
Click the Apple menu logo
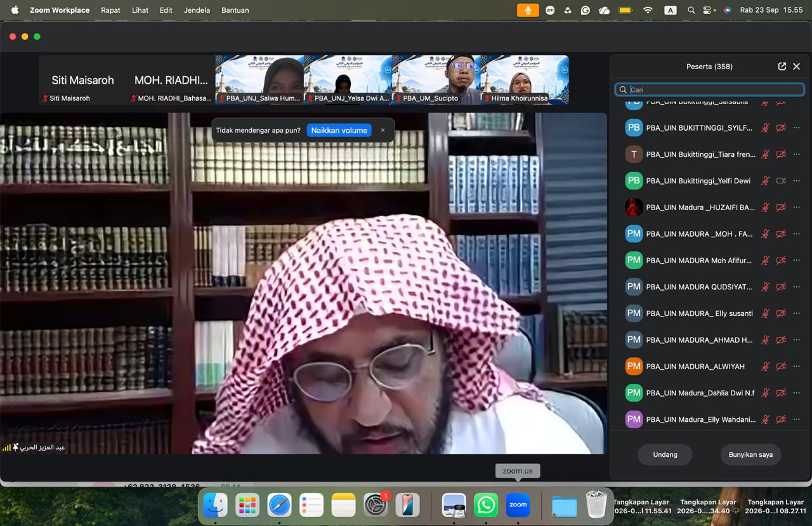(15, 10)
